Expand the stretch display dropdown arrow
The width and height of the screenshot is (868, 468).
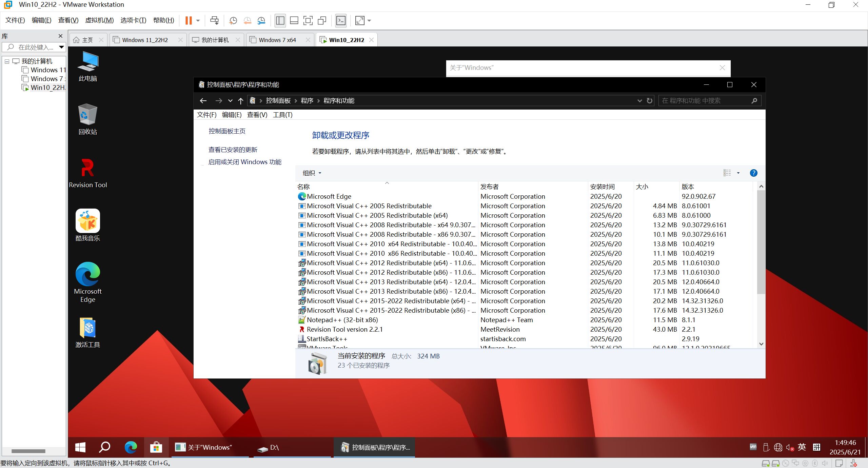tap(369, 21)
